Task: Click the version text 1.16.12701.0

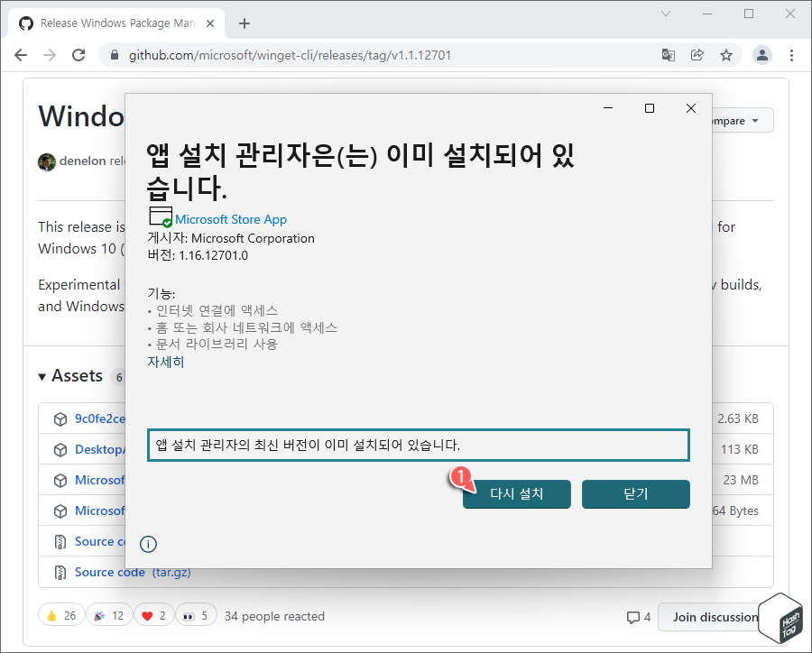Action: pyautogui.click(x=213, y=255)
